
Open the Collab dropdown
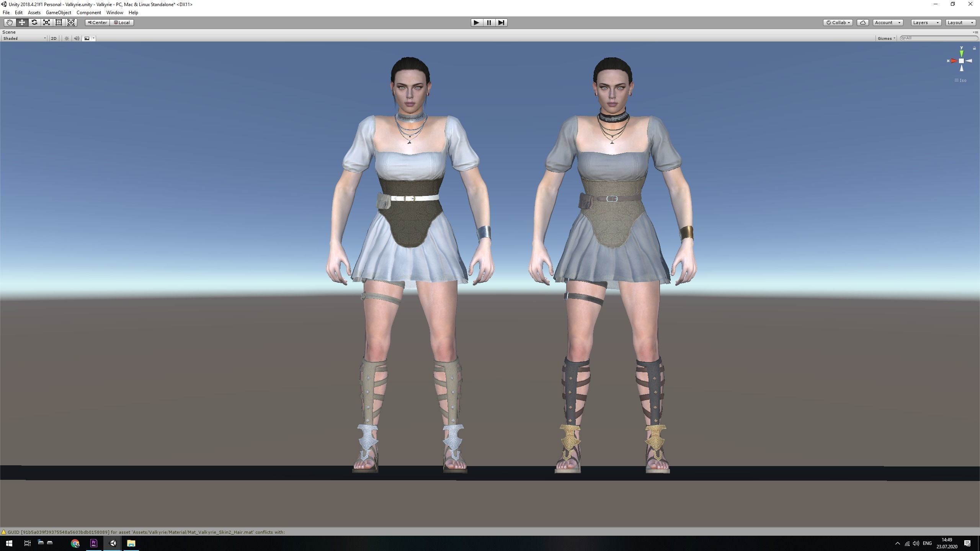838,23
